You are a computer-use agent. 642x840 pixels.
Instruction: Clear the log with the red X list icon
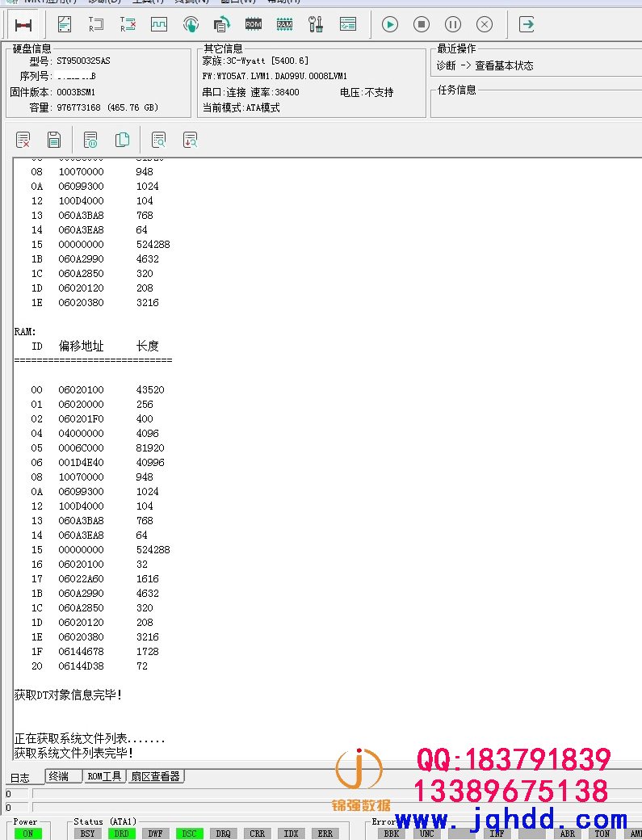[x=23, y=140]
